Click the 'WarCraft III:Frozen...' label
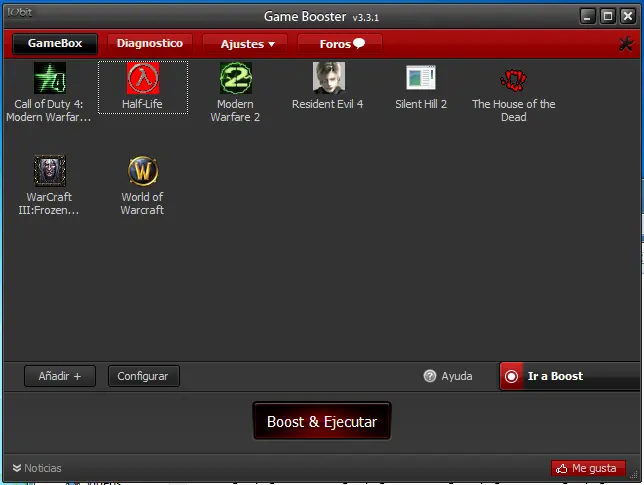 pyautogui.click(x=49, y=203)
